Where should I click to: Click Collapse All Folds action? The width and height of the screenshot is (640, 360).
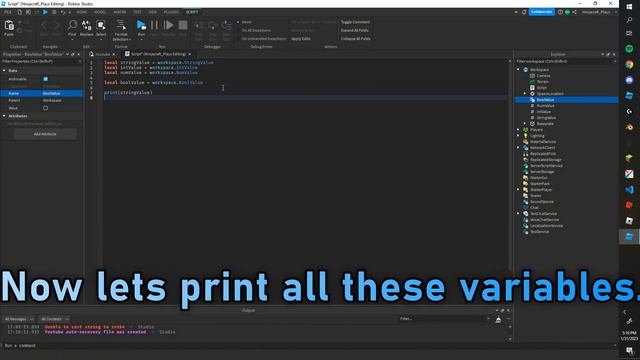click(x=356, y=39)
